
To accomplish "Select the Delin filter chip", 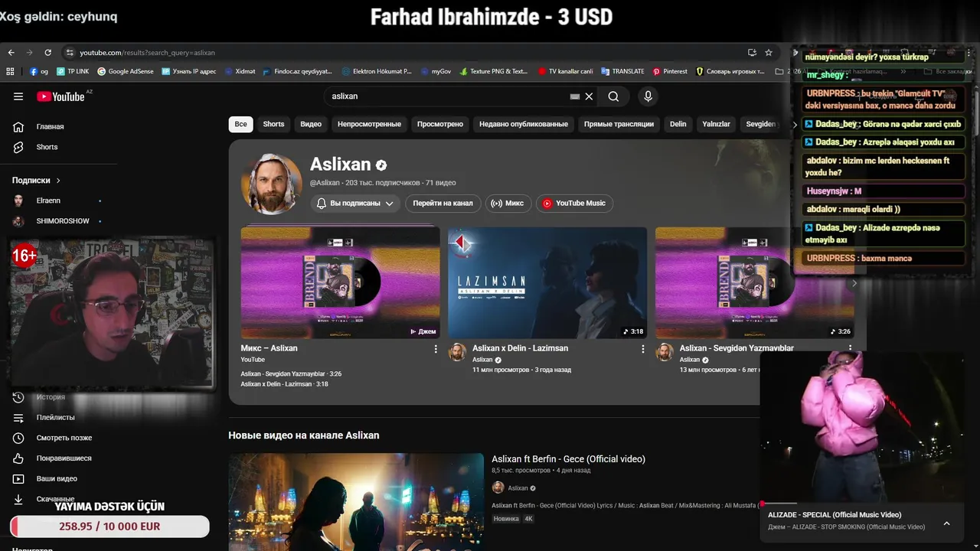I will click(x=678, y=124).
